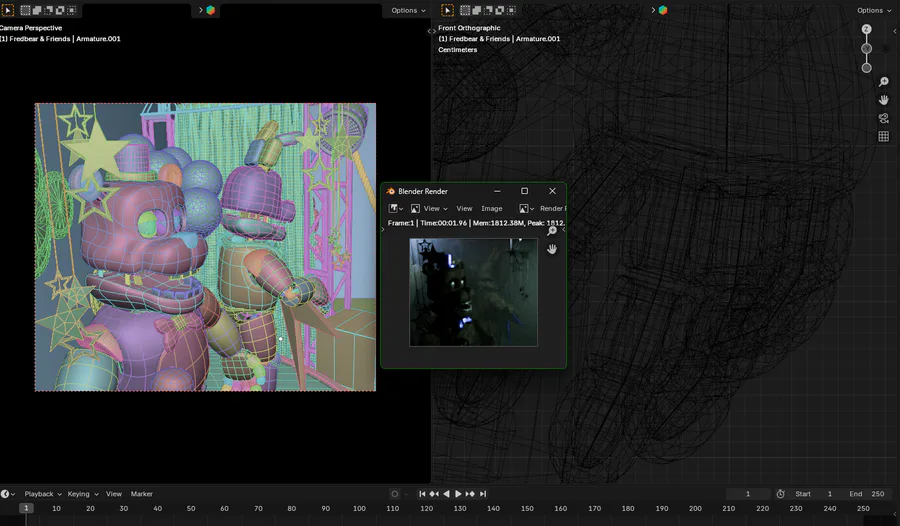Open auto keyframing options dropdown
Screen dimensions: 900x526
click(406, 494)
